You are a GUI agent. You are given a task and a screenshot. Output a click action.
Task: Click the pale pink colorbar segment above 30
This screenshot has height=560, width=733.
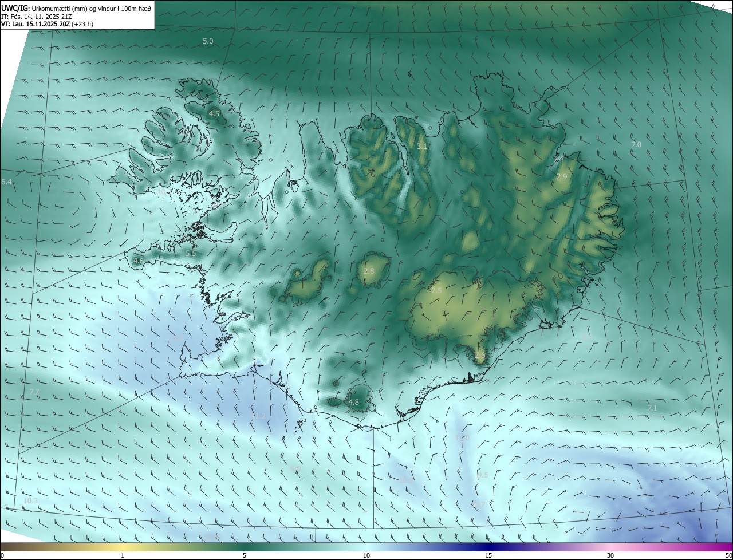click(610, 547)
